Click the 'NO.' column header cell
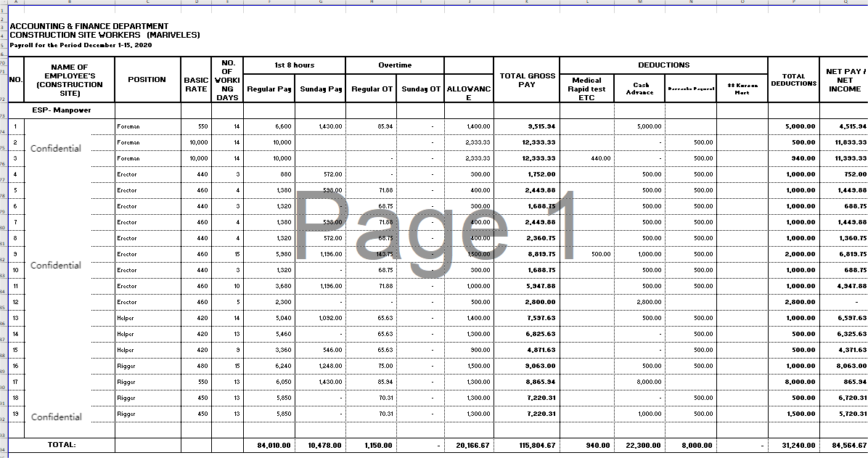Viewport: 868px width, 458px height. tap(16, 80)
